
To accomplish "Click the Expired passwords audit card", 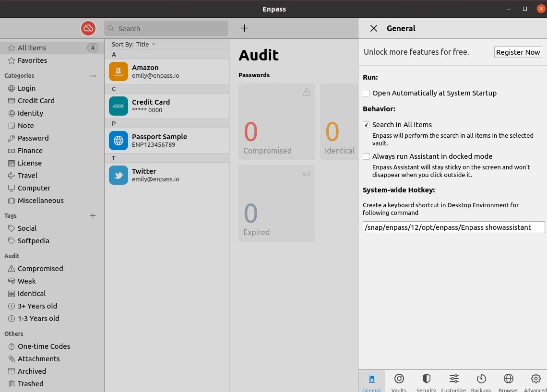I will [x=277, y=203].
